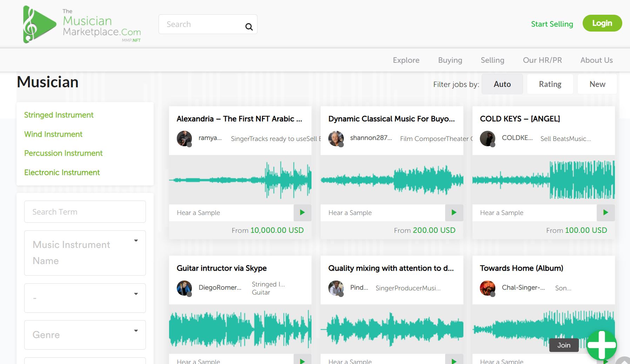Open the About Us menu item
The height and width of the screenshot is (364, 630).
pos(596,60)
